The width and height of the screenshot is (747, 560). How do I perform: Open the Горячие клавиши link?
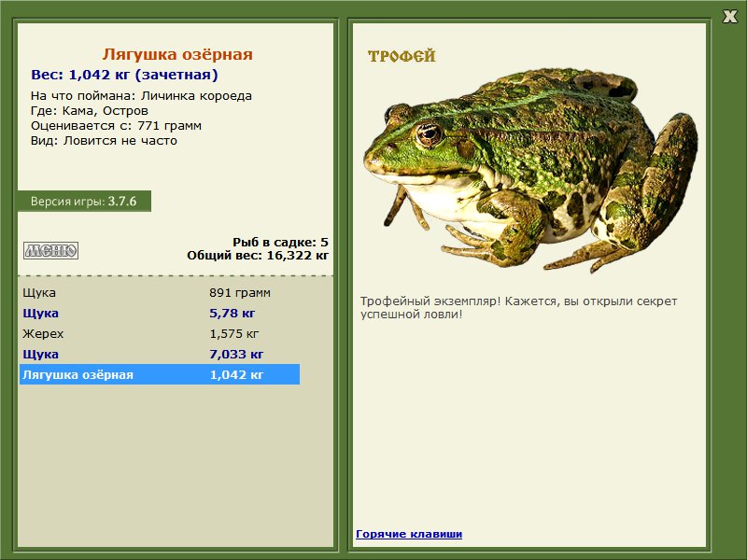point(409,534)
